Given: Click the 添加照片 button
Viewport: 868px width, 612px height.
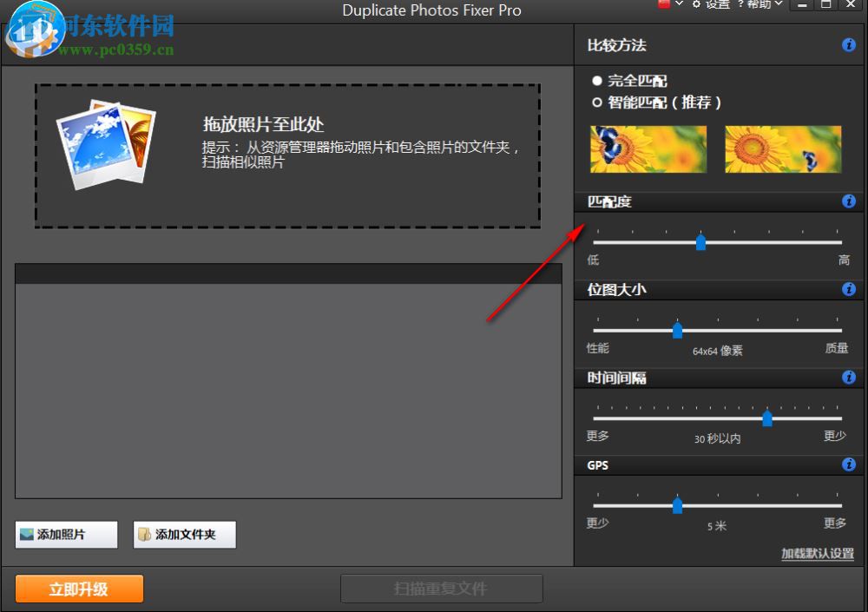Looking at the screenshot, I should [x=66, y=535].
